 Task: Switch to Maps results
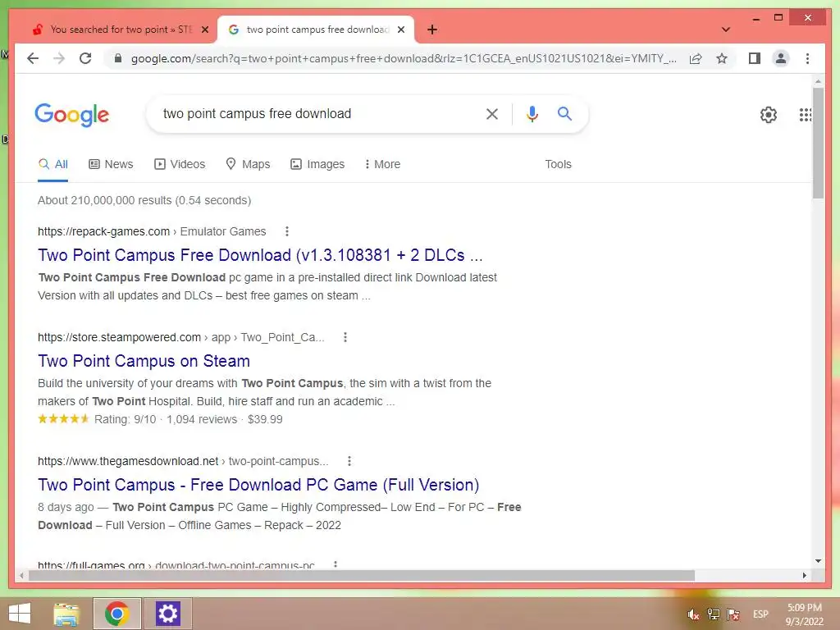248,164
